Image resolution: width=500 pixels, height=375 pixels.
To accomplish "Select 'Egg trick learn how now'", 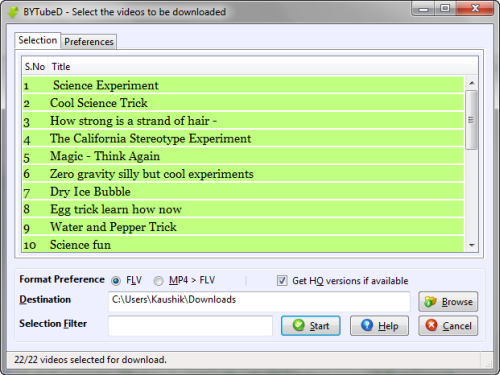I will pyautogui.click(x=243, y=209).
